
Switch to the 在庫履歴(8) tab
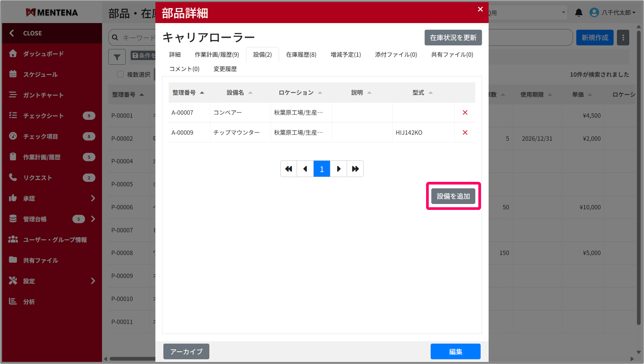(301, 55)
